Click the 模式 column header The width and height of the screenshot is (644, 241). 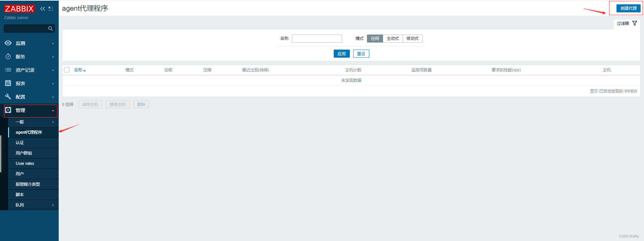(x=129, y=70)
